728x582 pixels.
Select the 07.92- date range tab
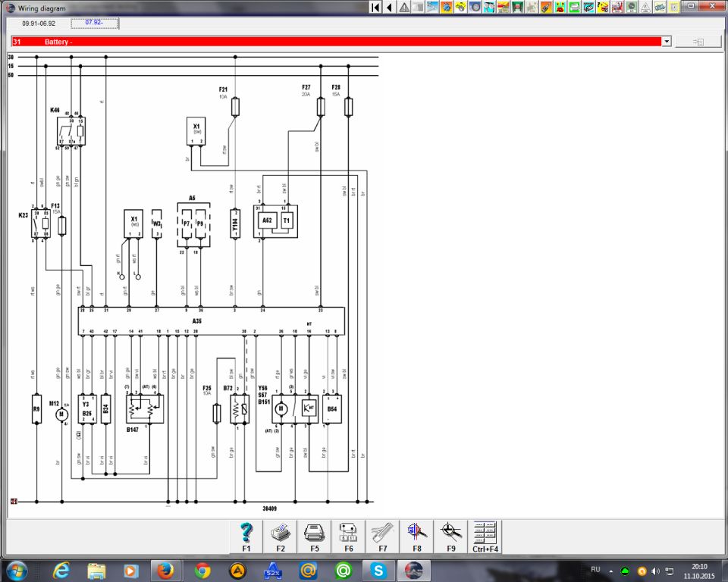point(95,23)
